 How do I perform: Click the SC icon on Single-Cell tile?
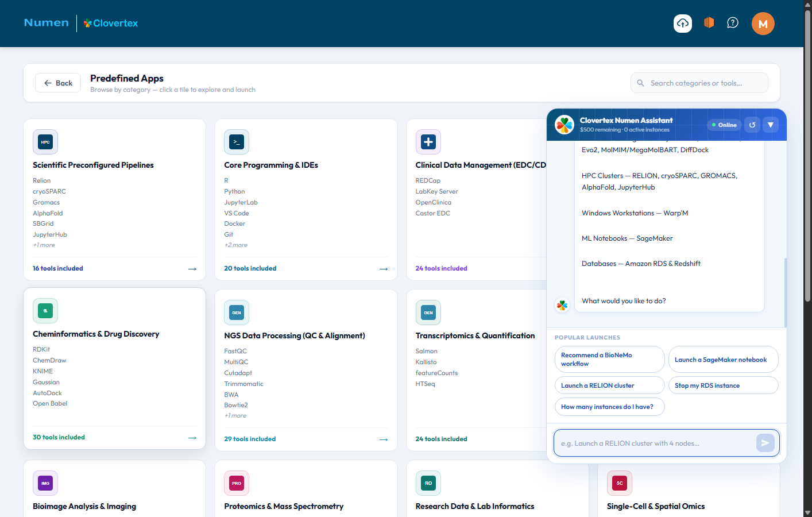(x=620, y=483)
